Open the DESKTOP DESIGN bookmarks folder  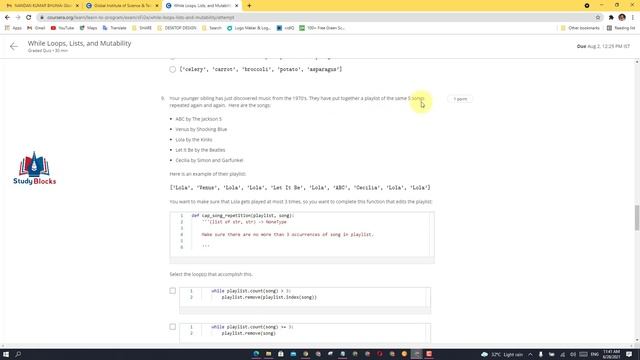click(177, 28)
